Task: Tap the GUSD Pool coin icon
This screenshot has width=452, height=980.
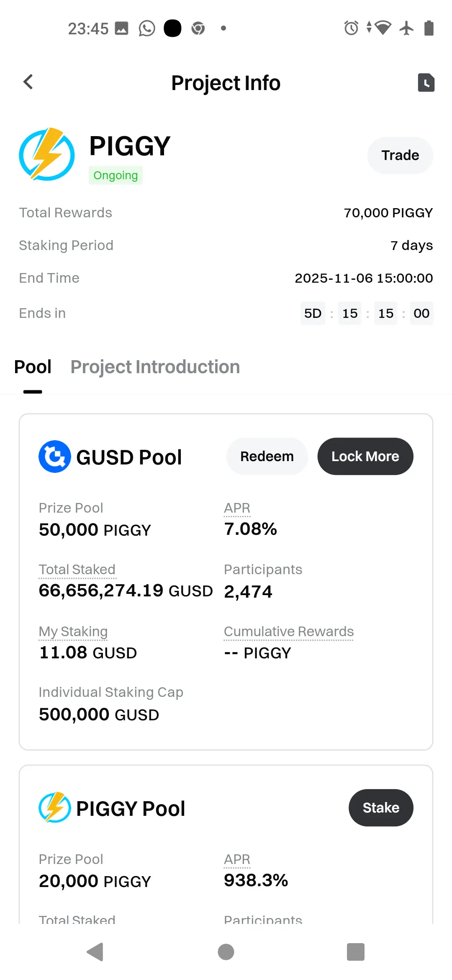Action: 55,456
